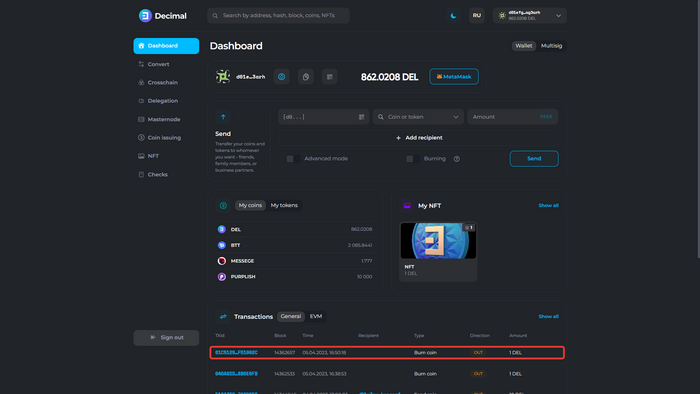The height and width of the screenshot is (394, 700).
Task: Select Dashboard in the sidebar
Action: pyautogui.click(x=166, y=46)
